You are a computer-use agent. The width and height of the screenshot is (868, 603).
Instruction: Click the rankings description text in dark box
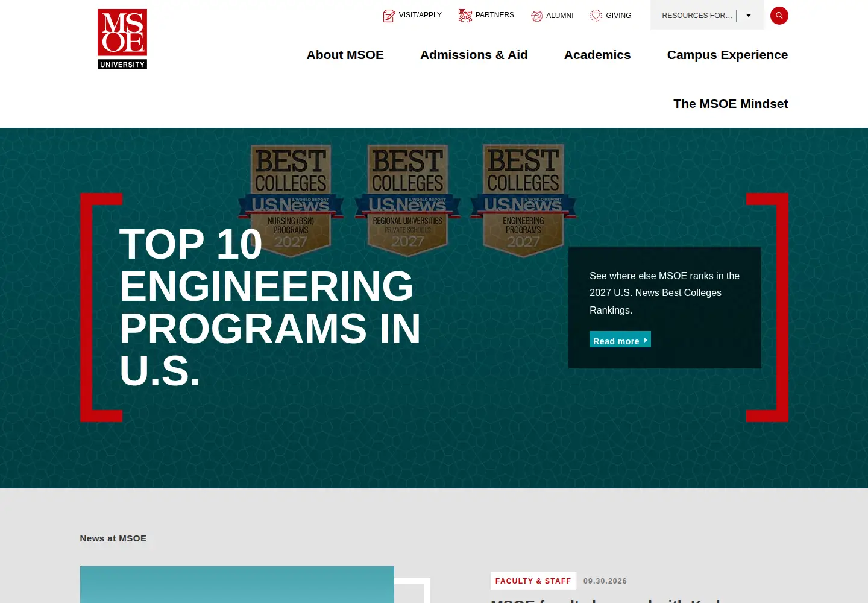tap(664, 293)
